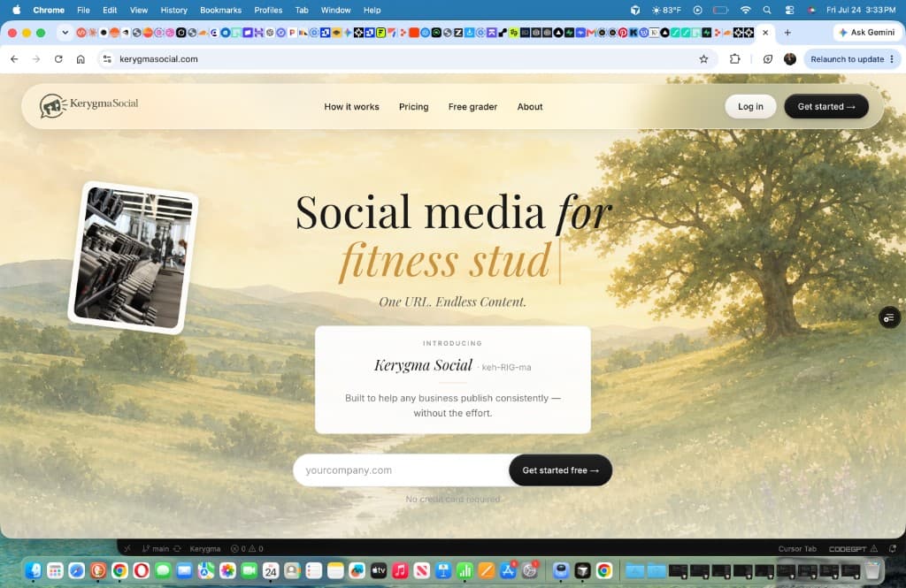Open the Apple menu
The width and height of the screenshot is (906, 588).
coord(16,10)
